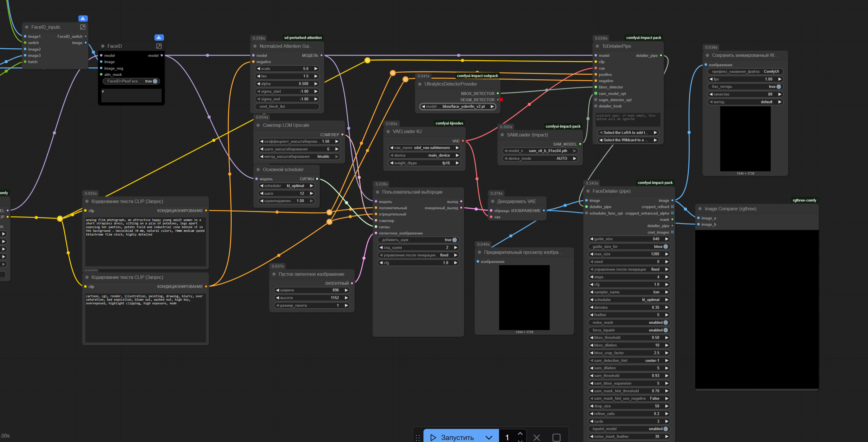Click the drag handle of the run toolbar

coord(418,437)
